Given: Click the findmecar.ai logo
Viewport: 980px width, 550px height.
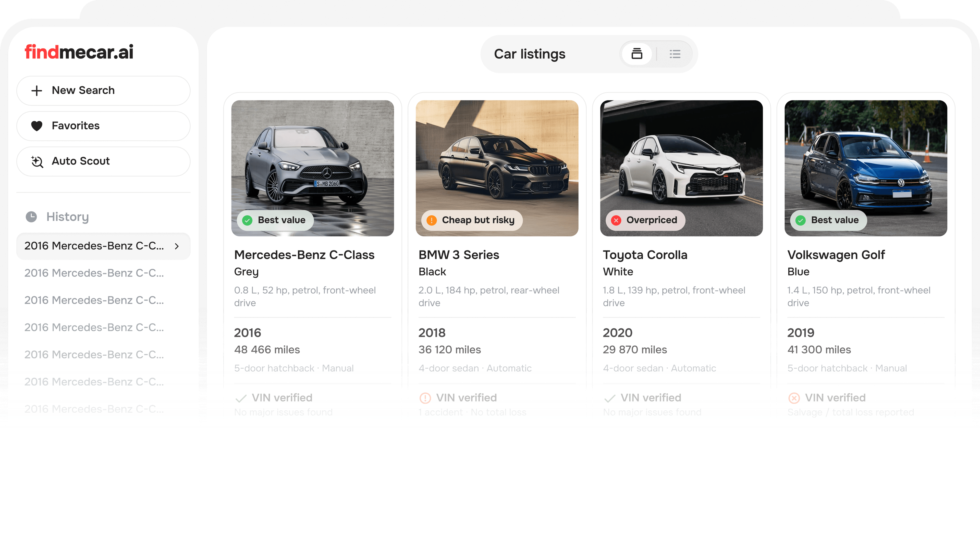Looking at the screenshot, I should (x=79, y=52).
